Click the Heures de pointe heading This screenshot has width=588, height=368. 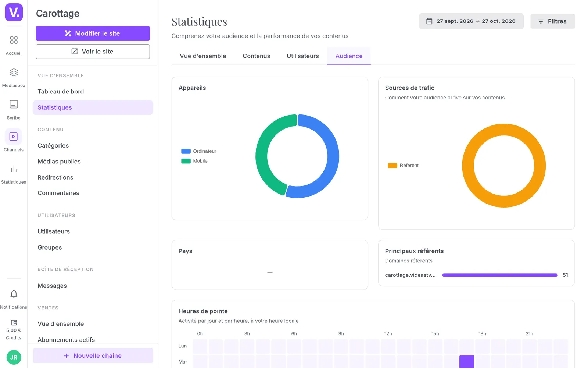pos(203,311)
